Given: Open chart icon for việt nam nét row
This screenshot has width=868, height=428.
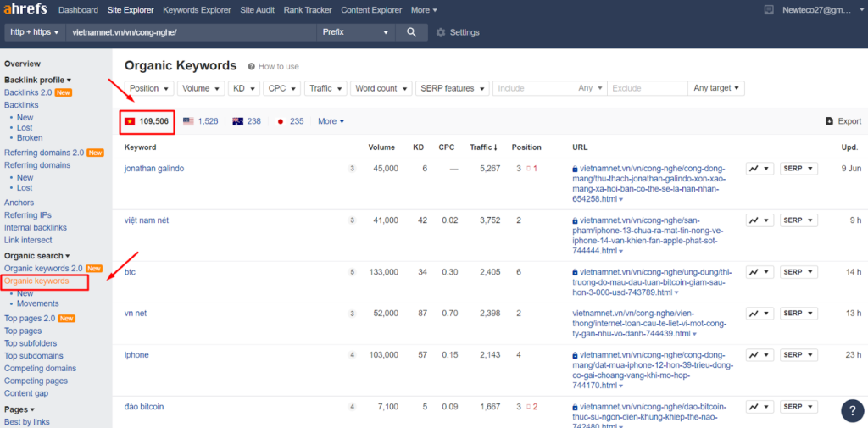Looking at the screenshot, I should 759,220.
